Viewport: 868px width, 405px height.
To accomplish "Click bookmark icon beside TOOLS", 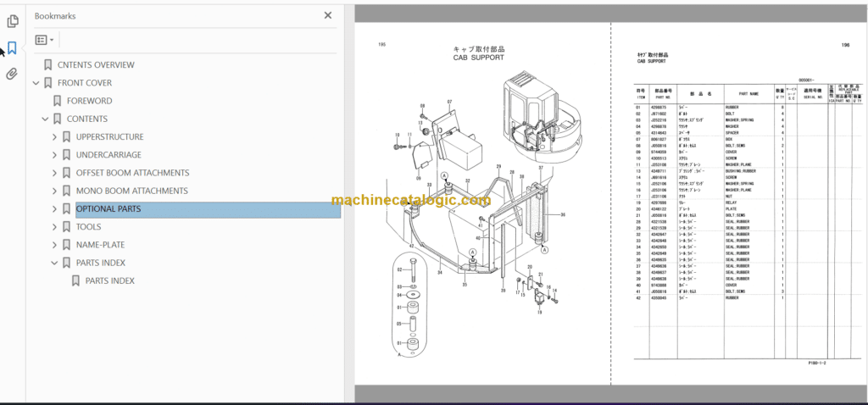I will coord(66,227).
